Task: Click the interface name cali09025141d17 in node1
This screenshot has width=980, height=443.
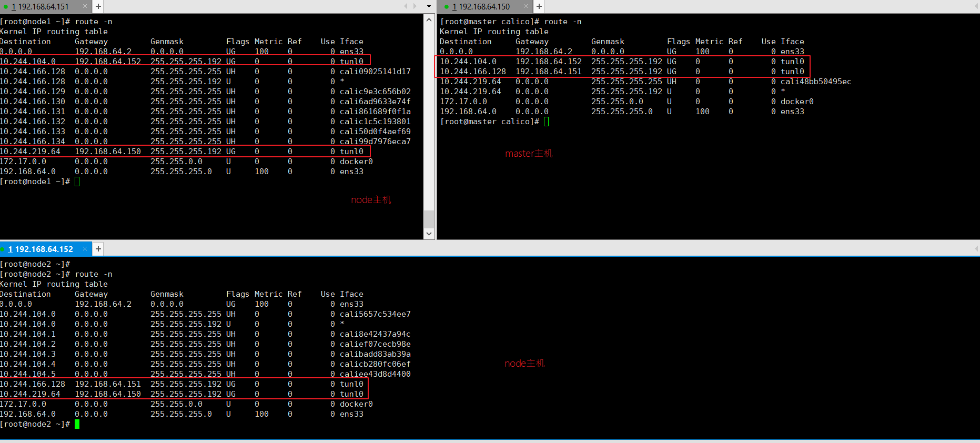Action: (x=375, y=72)
